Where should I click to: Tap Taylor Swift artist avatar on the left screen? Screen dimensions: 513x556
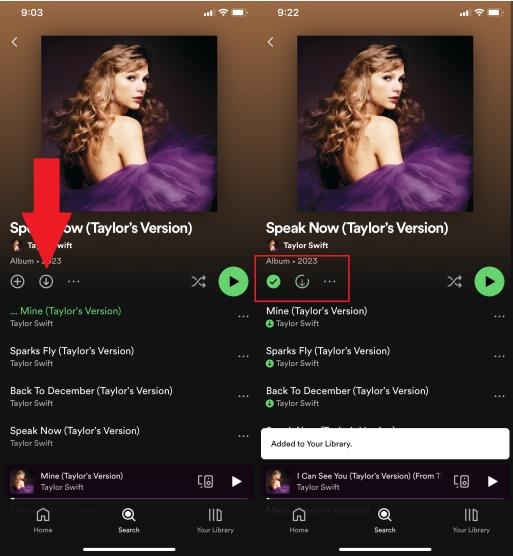[16, 245]
